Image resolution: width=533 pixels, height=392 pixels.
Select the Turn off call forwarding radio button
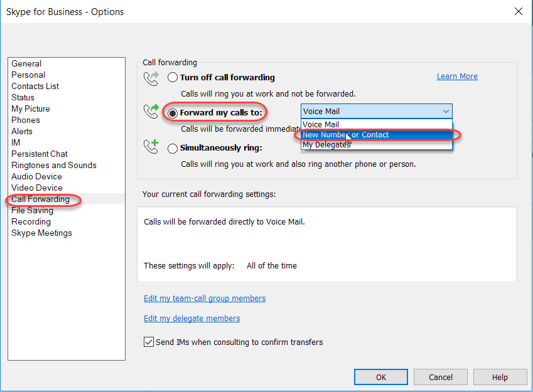click(x=173, y=77)
